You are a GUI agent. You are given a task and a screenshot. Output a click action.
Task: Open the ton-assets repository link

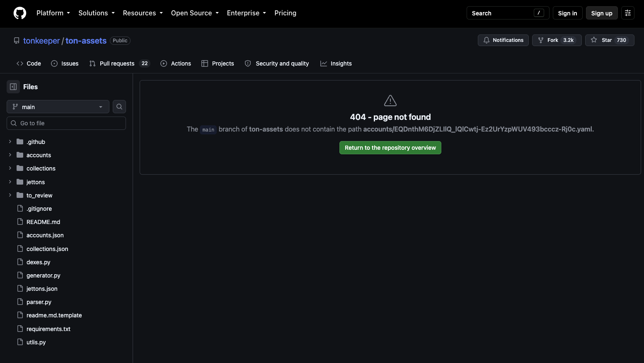(86, 41)
